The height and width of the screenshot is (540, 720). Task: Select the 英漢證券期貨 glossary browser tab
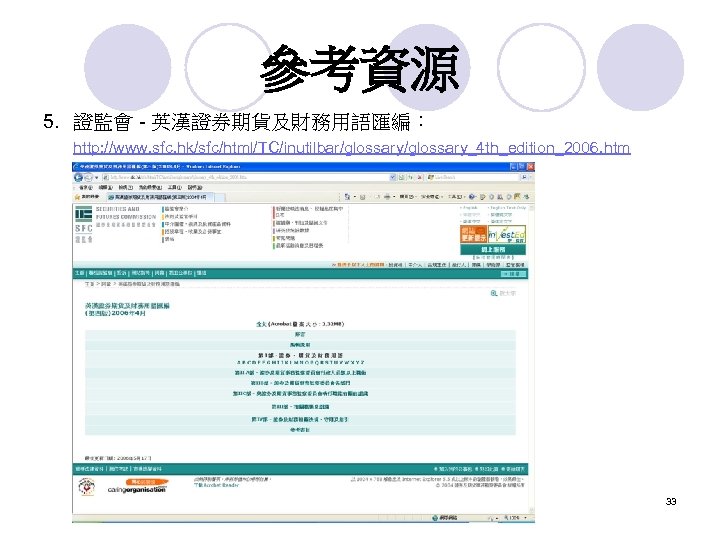pyautogui.click(x=161, y=197)
